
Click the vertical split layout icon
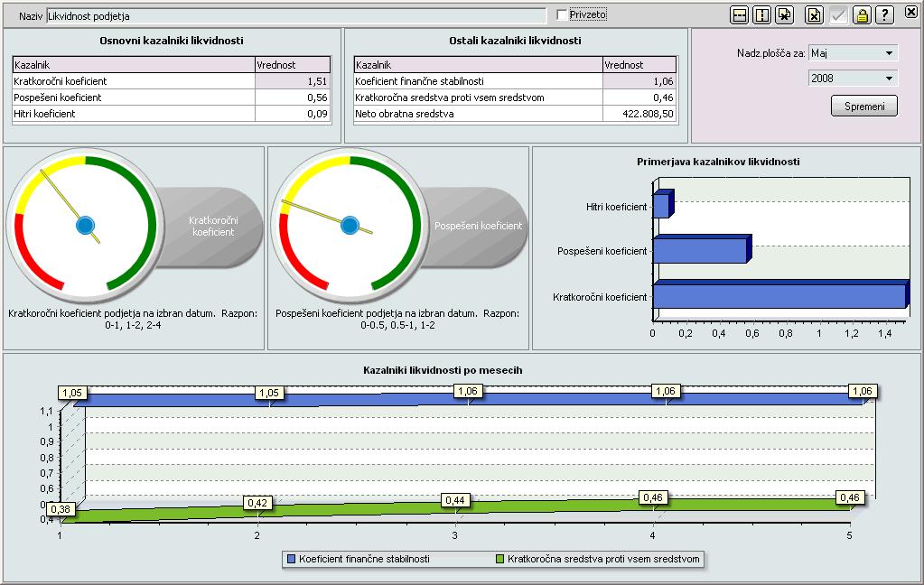(x=762, y=14)
